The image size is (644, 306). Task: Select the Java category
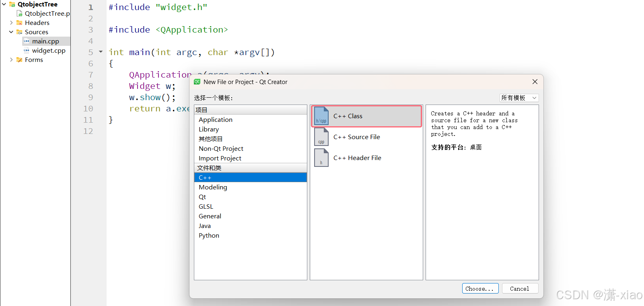pos(250,226)
